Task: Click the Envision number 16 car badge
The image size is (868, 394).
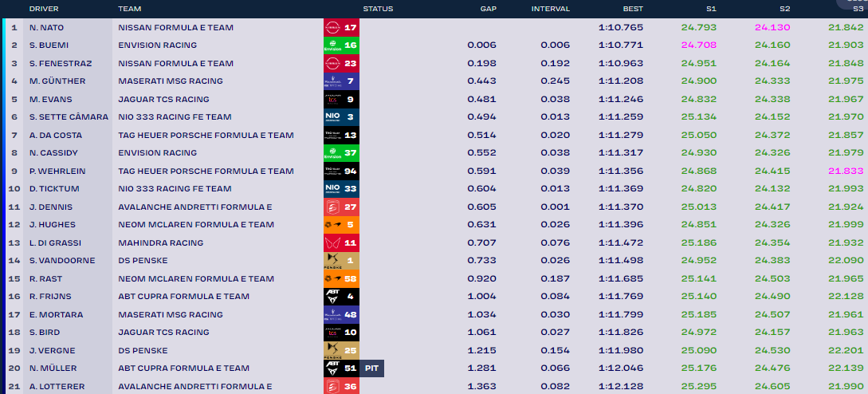Action: 341,45
